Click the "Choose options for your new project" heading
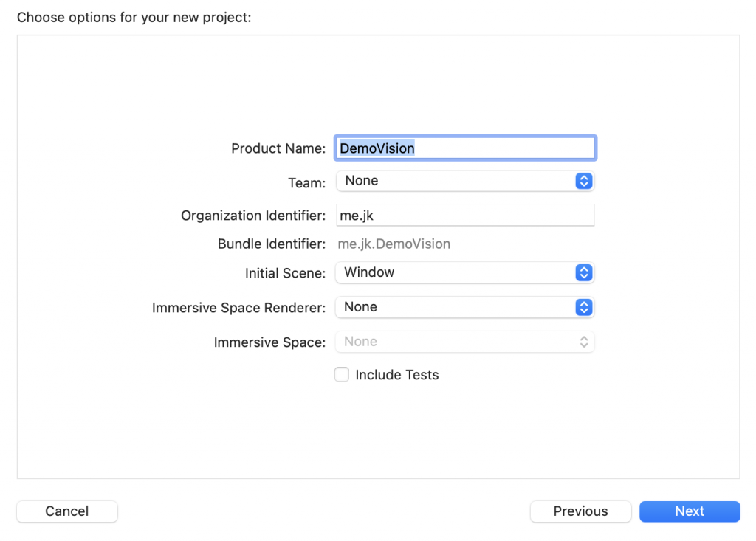The image size is (756, 541). (x=134, y=17)
